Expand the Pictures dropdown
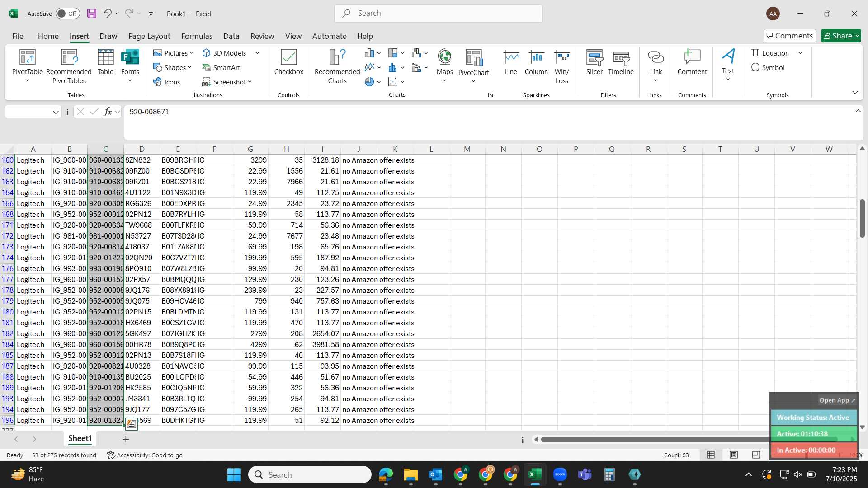Screen dimensions: 868x488 click(x=191, y=53)
